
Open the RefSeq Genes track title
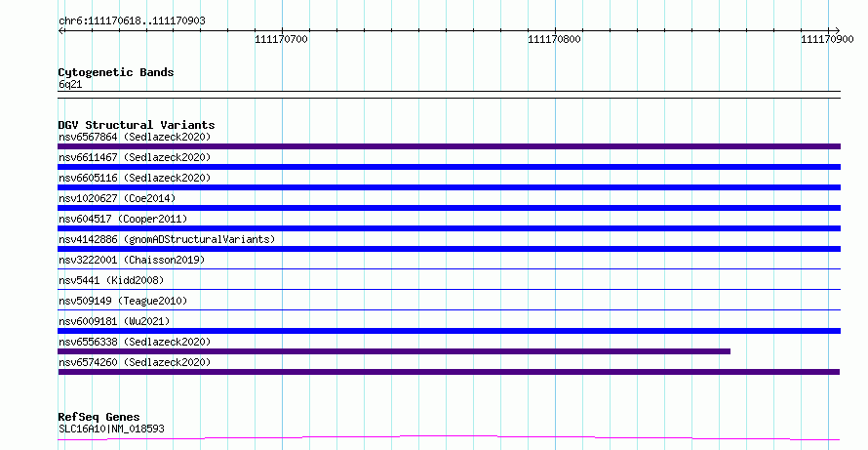(99, 417)
